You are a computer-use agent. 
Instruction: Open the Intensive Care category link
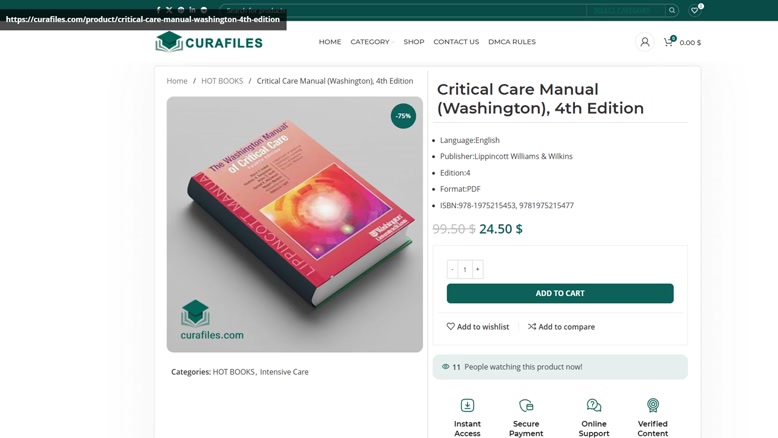[x=284, y=372]
